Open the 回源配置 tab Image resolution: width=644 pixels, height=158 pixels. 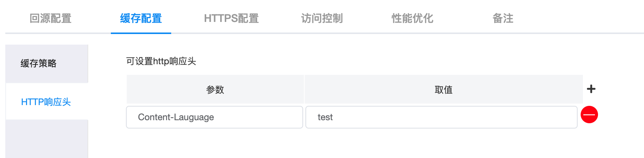pyautogui.click(x=51, y=18)
